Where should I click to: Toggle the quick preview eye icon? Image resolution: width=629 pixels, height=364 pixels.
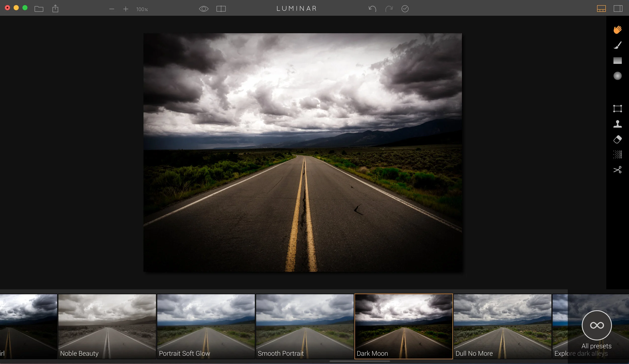coord(204,9)
